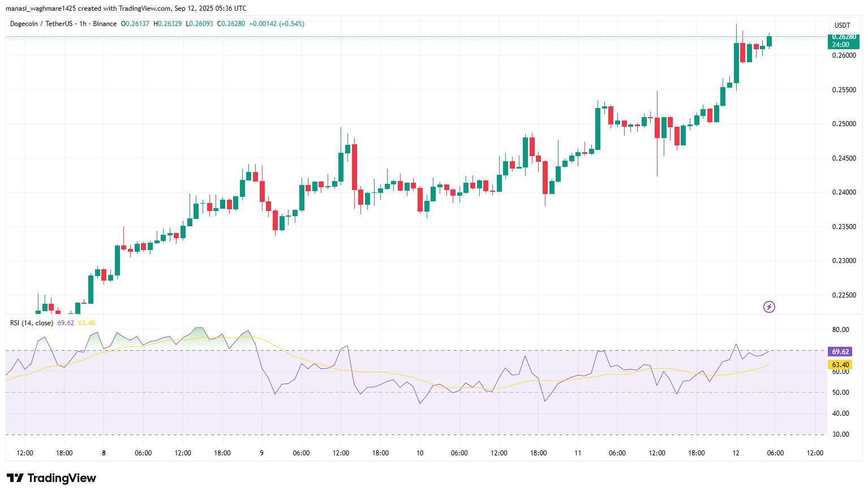Click the purple 69.62 RSI axis tag

click(840, 351)
